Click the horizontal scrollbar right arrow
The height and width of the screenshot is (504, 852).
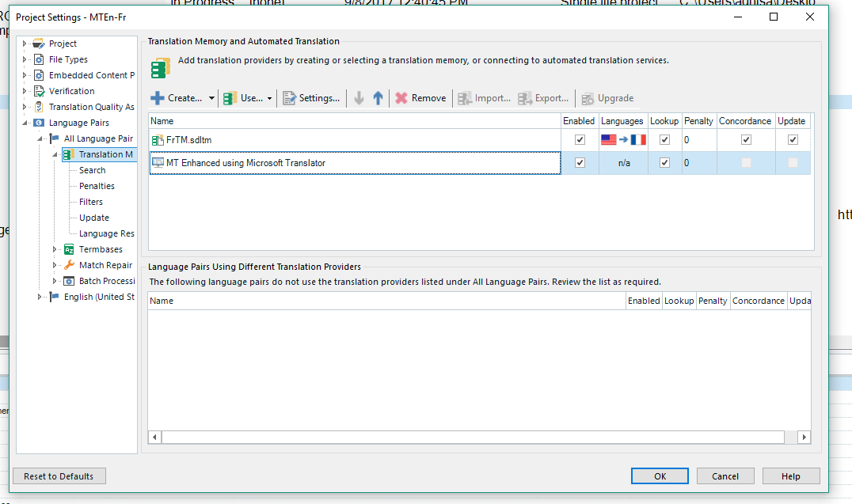coord(804,437)
